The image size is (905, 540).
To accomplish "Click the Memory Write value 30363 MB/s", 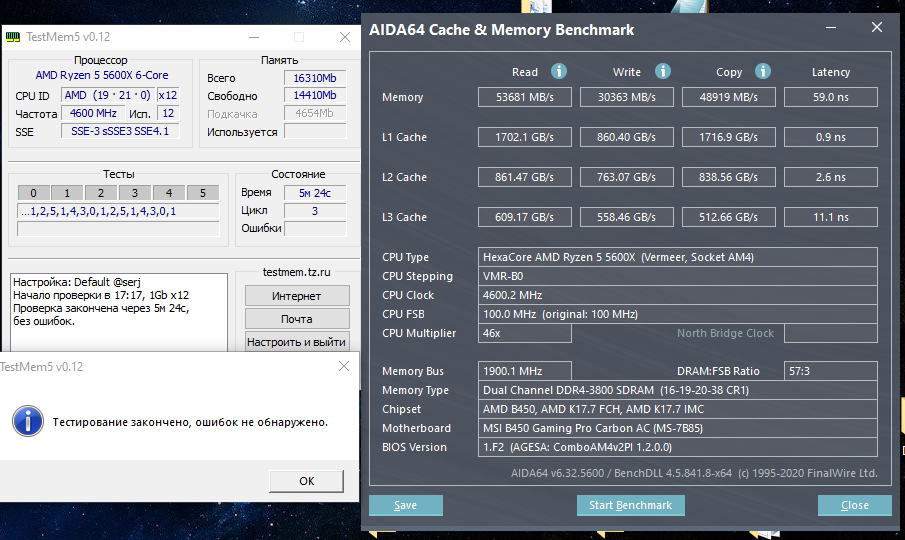I will tap(627, 97).
